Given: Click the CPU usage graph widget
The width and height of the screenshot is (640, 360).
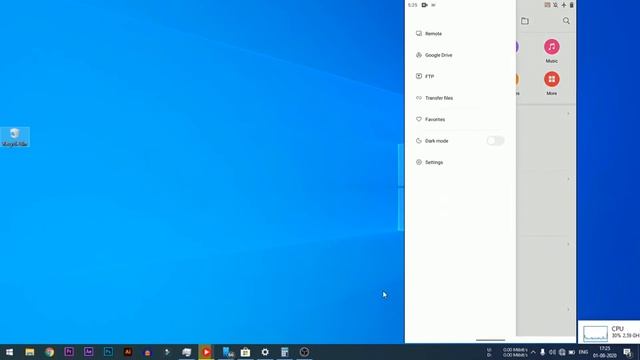Looking at the screenshot, I should 595,334.
